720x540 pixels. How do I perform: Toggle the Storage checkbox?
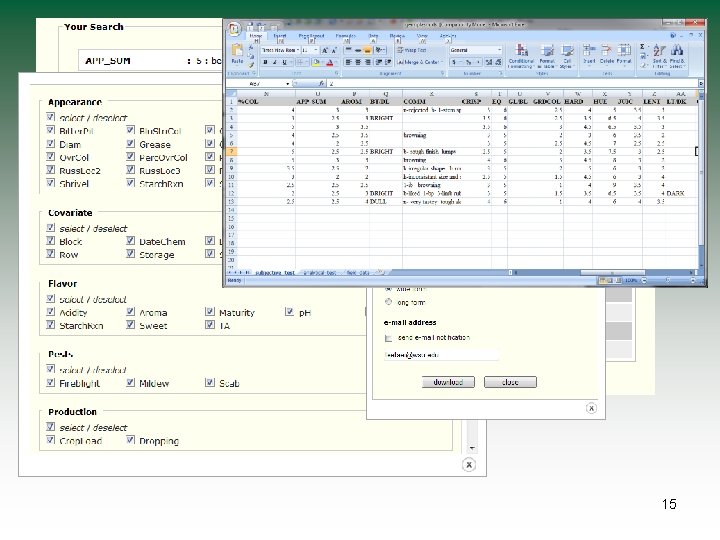[130, 253]
